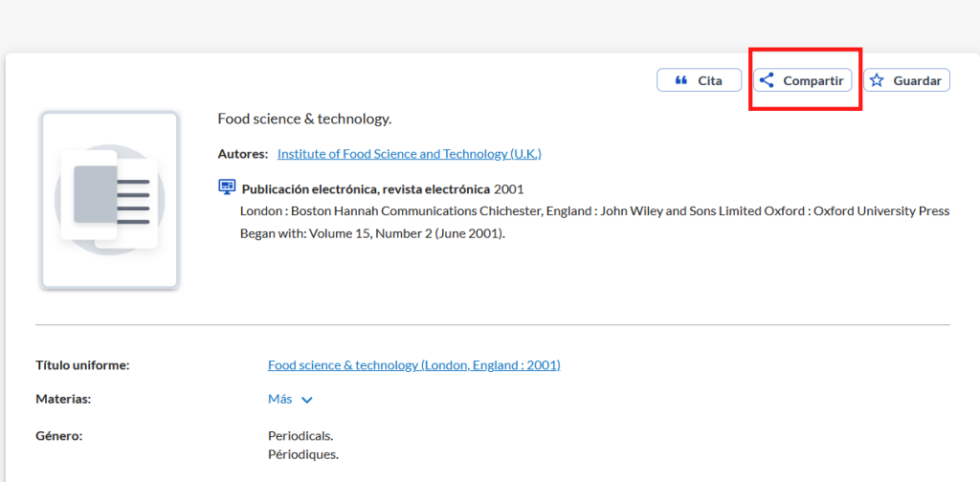Click the Periodicals genre entry

point(301,436)
